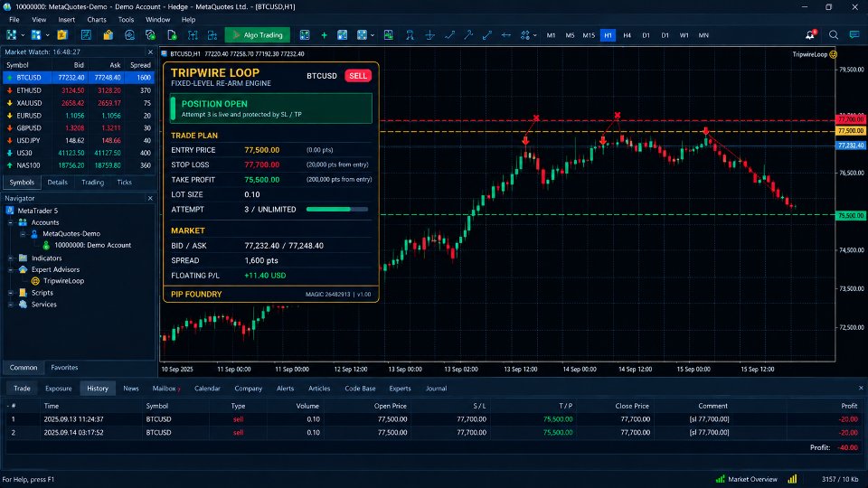Collapse the Accounts tree node
The height and width of the screenshot is (488, 868).
pyautogui.click(x=11, y=222)
